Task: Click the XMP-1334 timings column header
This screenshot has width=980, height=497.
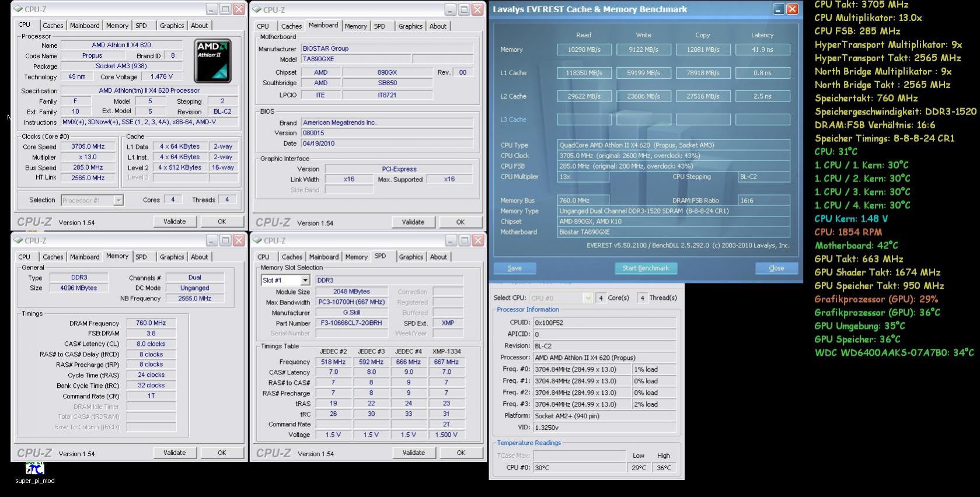Action: pos(447,351)
